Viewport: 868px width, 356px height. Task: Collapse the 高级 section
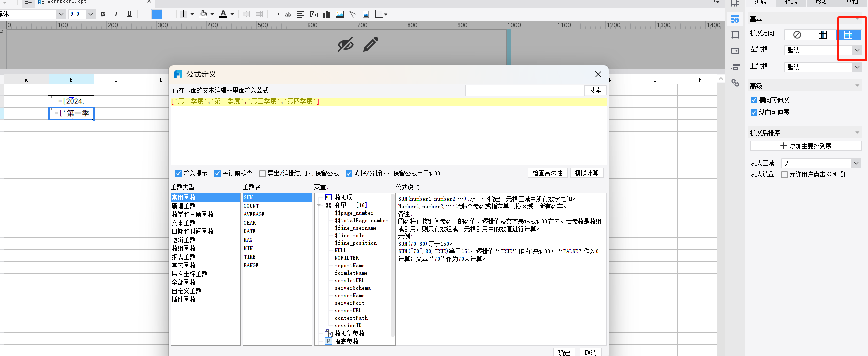coord(857,86)
